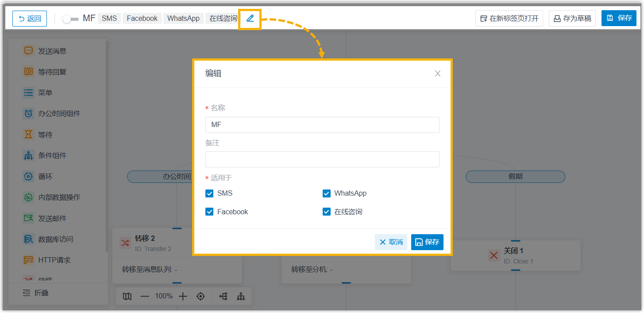This screenshot has height=313, width=644.
Task: Select the 等待回复 component in sidebar
Action: coord(45,72)
